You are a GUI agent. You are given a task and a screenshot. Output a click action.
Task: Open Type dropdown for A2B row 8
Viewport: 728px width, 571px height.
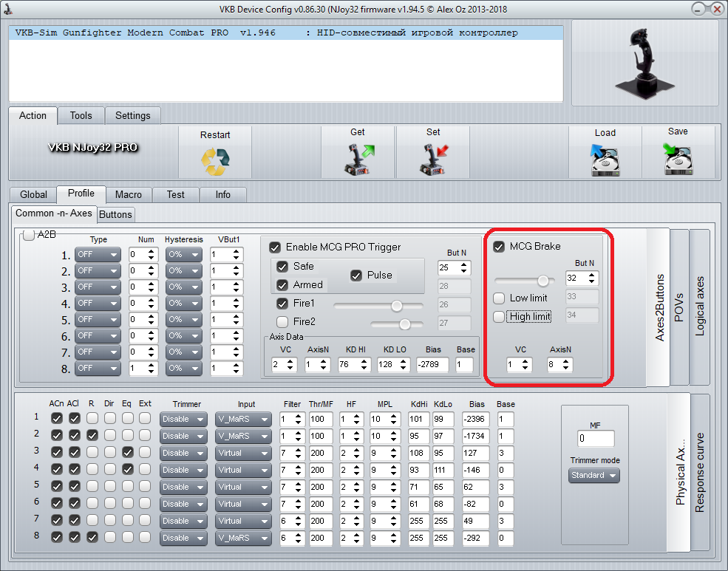(98, 369)
